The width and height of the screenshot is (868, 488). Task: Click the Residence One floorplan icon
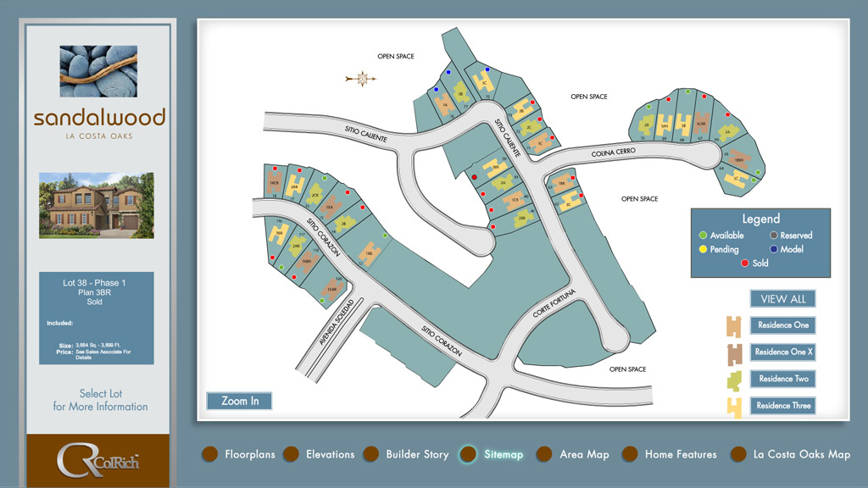733,326
